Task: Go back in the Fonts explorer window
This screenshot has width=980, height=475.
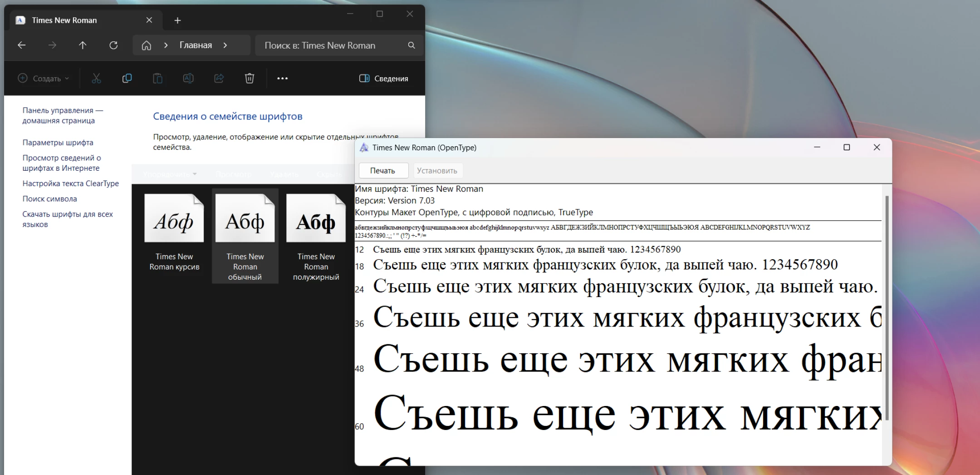Action: [x=21, y=45]
